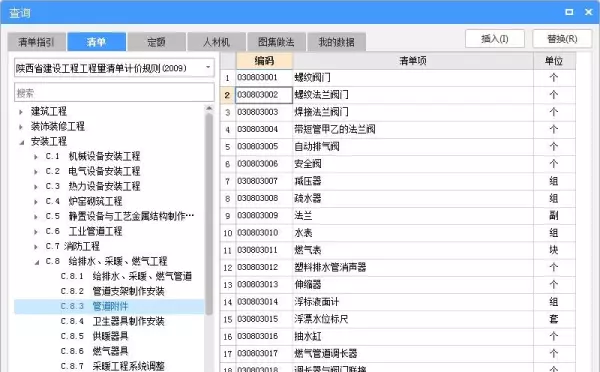This screenshot has width=600, height=372.
Task: Select row 疏水器
Action: coord(398,198)
